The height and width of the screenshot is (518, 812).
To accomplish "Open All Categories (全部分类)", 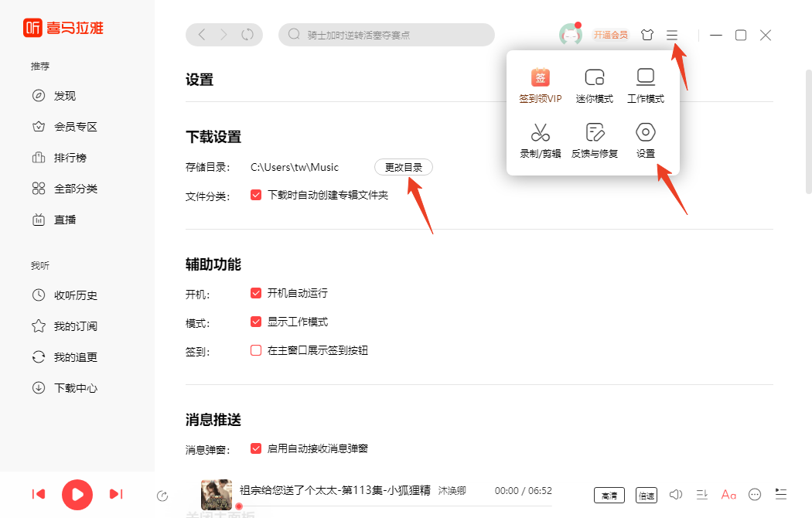I will [65, 189].
